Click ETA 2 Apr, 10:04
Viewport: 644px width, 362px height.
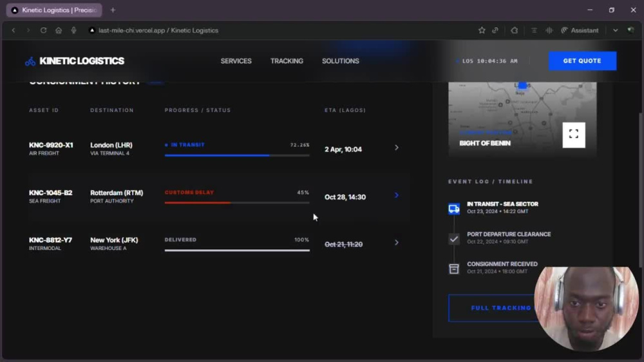[x=343, y=149]
